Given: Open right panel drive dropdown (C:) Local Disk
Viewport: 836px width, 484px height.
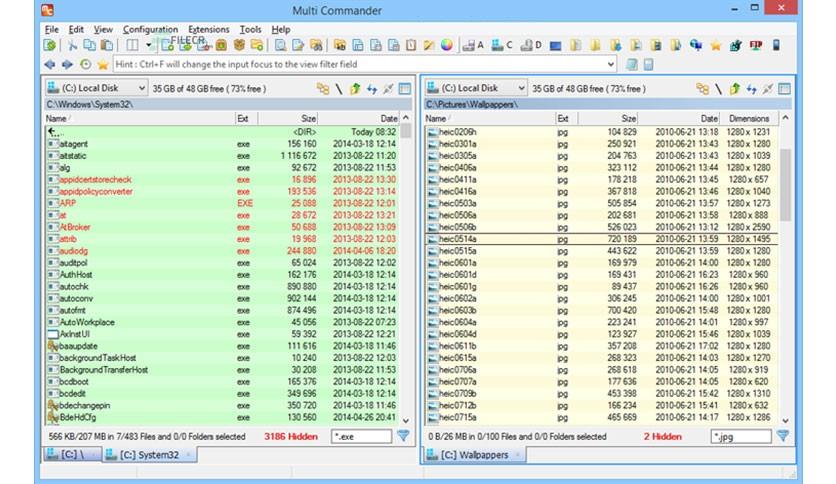Looking at the screenshot, I should point(476,88).
